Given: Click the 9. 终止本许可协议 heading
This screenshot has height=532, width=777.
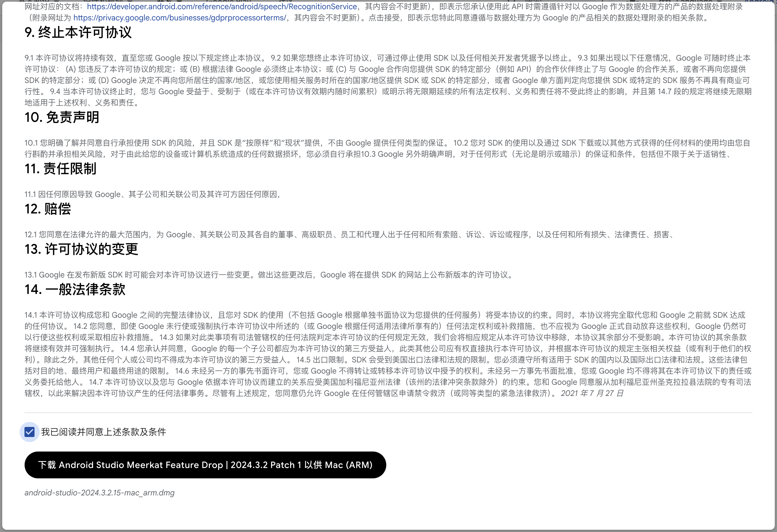Looking at the screenshot, I should point(78,32).
